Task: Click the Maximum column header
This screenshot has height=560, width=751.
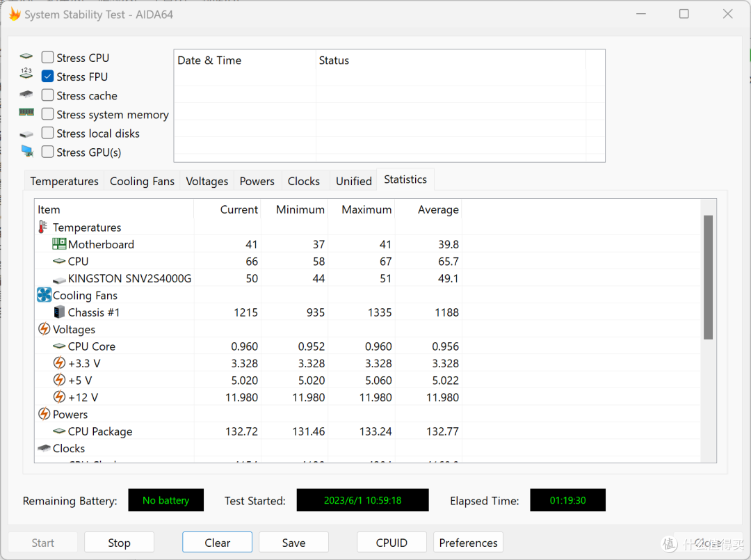Action: point(362,209)
